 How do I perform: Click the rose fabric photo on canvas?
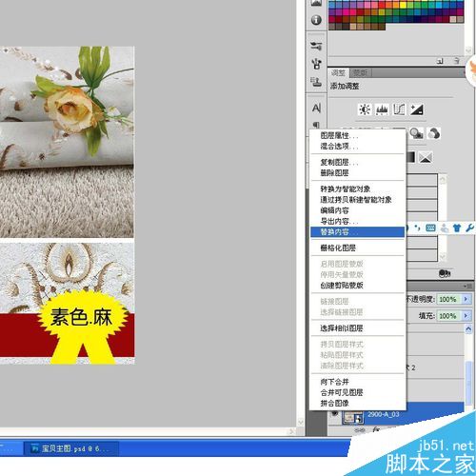[67, 142]
